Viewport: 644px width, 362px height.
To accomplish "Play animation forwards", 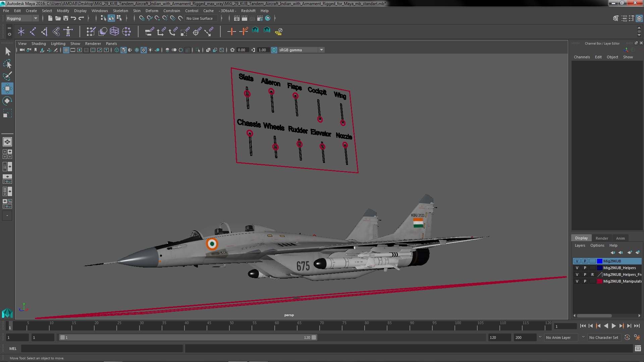I will coord(613,326).
